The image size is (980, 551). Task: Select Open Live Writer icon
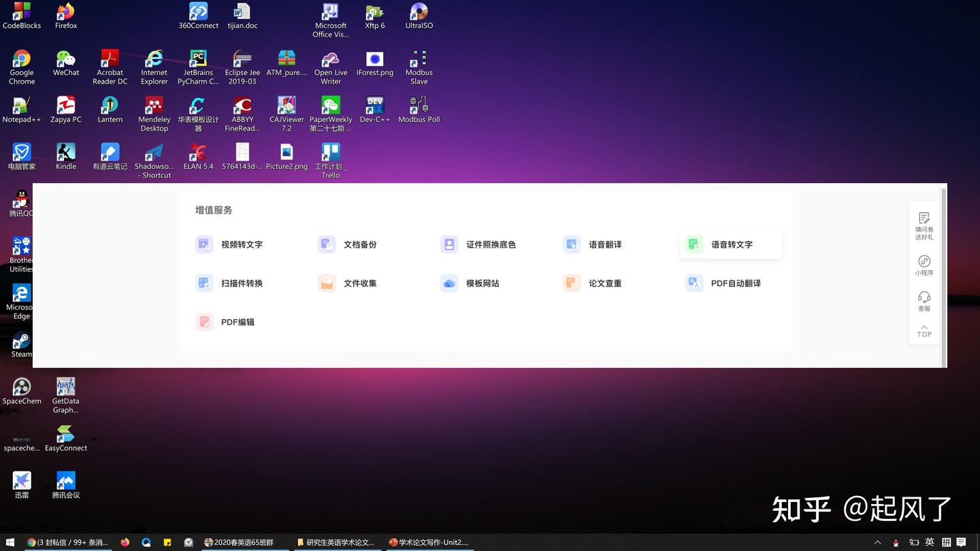click(x=331, y=67)
